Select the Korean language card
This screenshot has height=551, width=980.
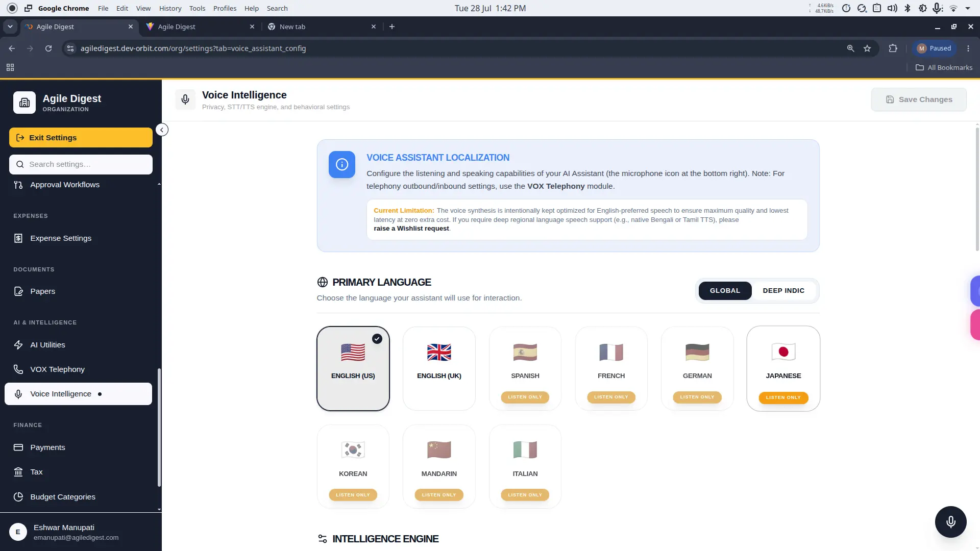353,466
